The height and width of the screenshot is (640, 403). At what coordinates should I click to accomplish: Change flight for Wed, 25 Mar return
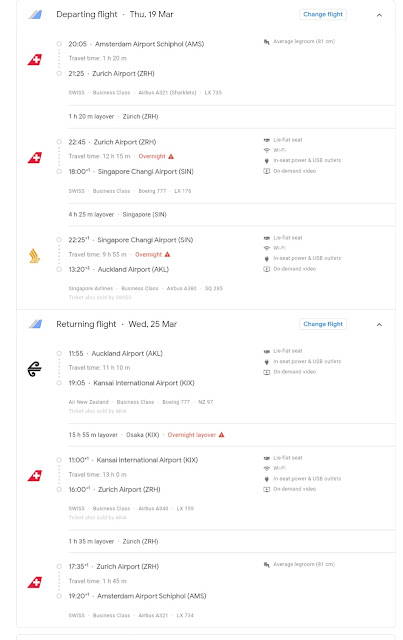323,324
